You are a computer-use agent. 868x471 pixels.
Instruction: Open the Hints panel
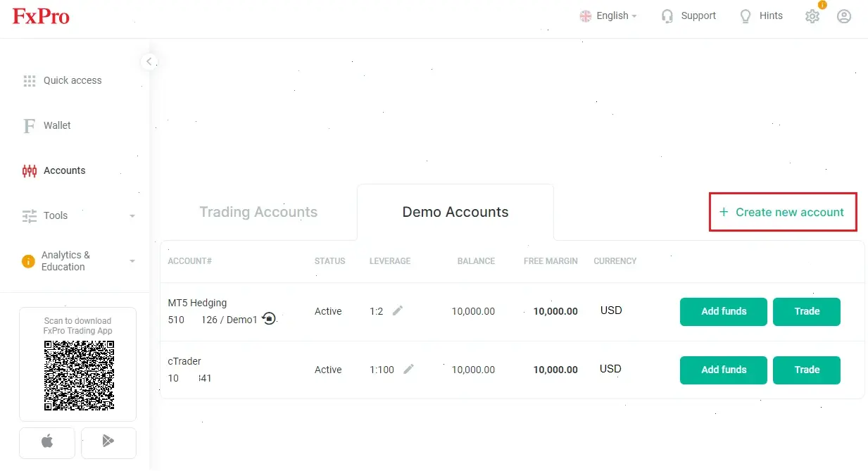point(761,15)
